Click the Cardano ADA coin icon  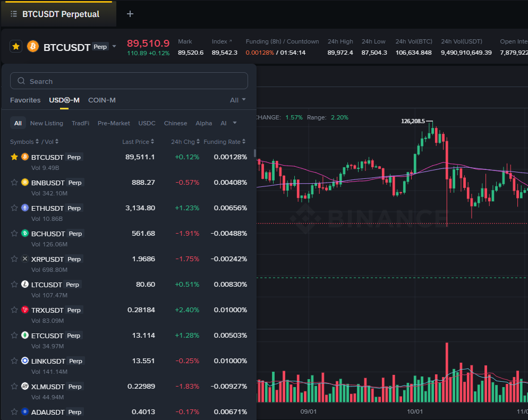click(25, 412)
